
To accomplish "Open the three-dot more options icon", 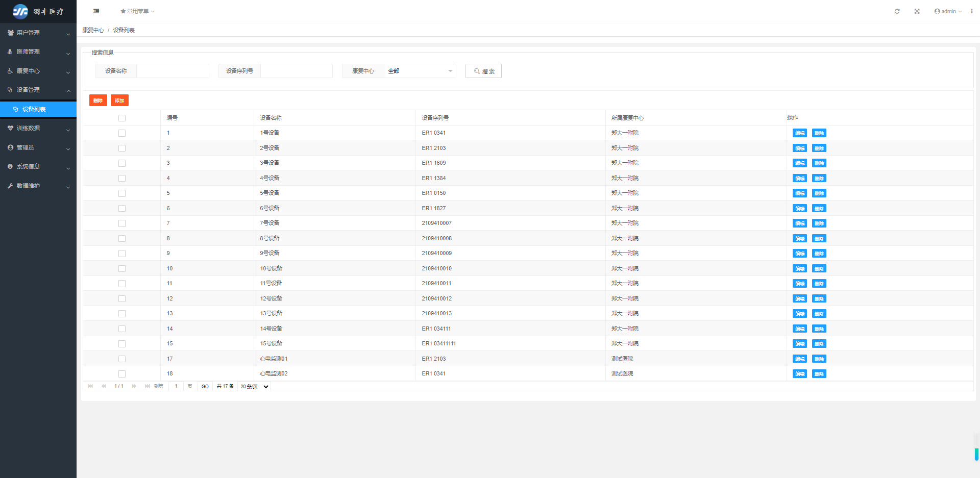I will click(971, 11).
